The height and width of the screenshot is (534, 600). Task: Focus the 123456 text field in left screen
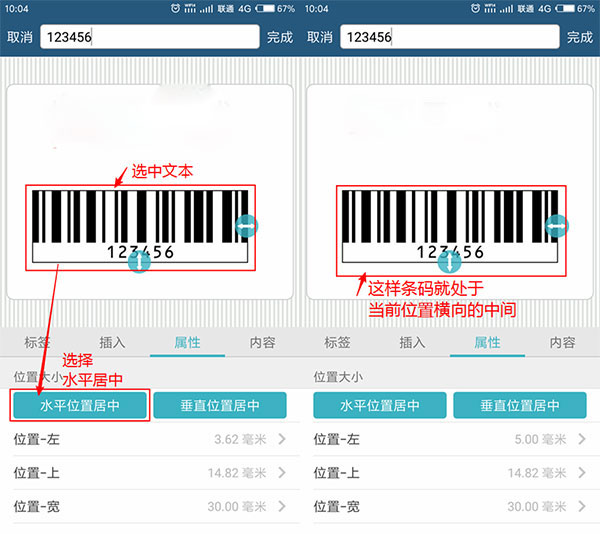tap(150, 37)
